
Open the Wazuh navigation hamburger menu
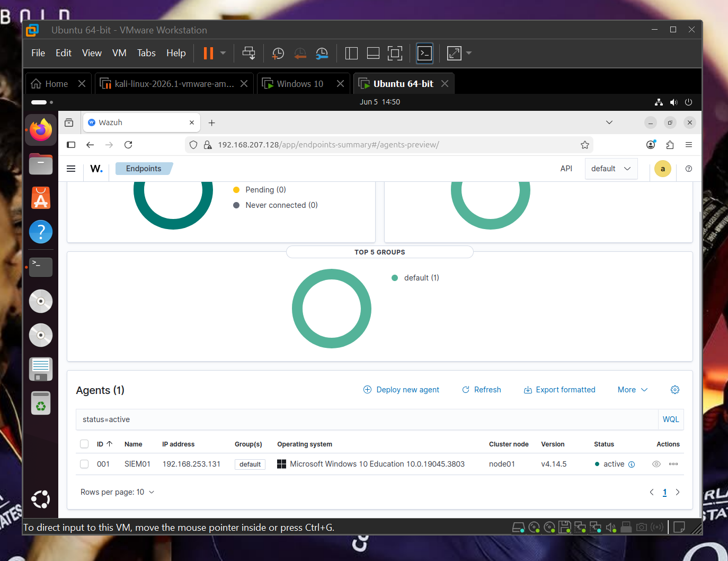(71, 169)
